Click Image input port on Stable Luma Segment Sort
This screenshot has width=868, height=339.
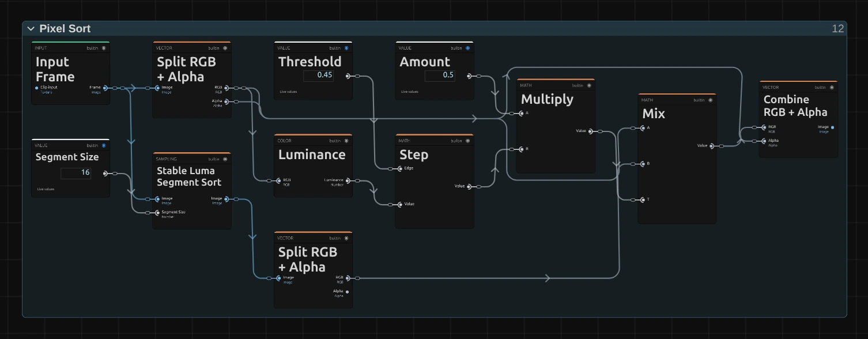pyautogui.click(x=157, y=199)
